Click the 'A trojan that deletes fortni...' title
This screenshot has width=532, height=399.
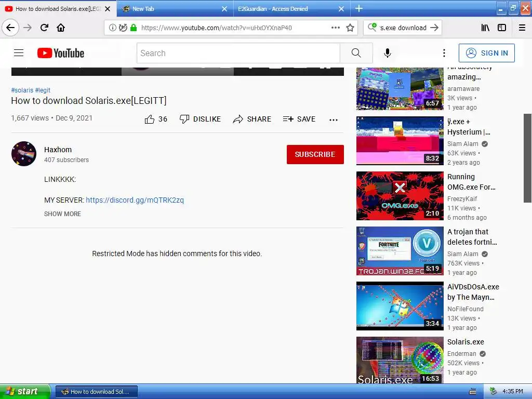(472, 237)
